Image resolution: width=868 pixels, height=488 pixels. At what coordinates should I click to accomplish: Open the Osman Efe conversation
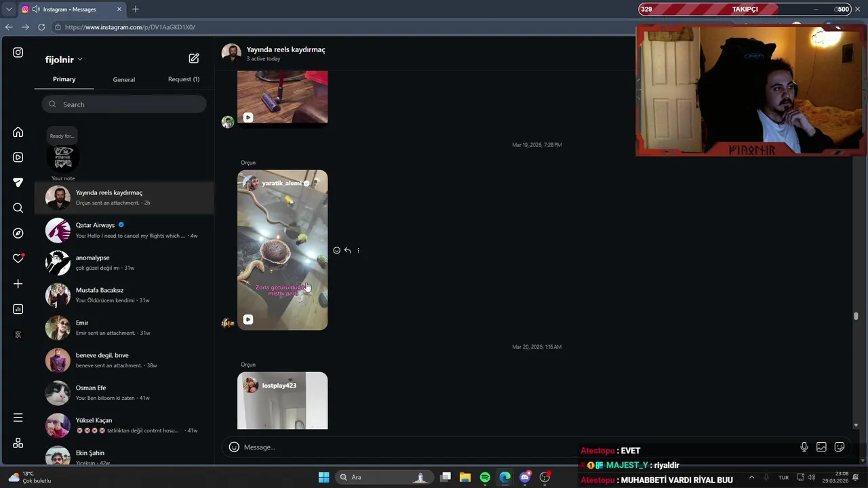125,393
